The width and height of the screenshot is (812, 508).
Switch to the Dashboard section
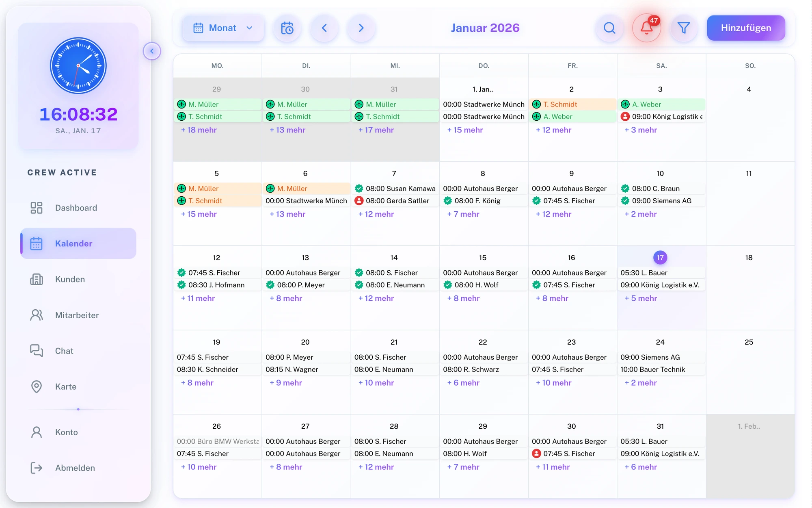pyautogui.click(x=76, y=208)
